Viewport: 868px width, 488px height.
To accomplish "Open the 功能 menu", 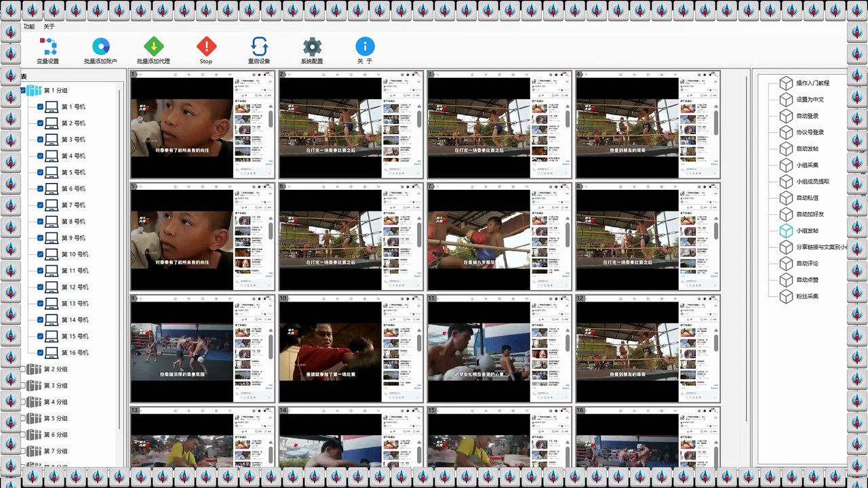I will click(x=29, y=26).
